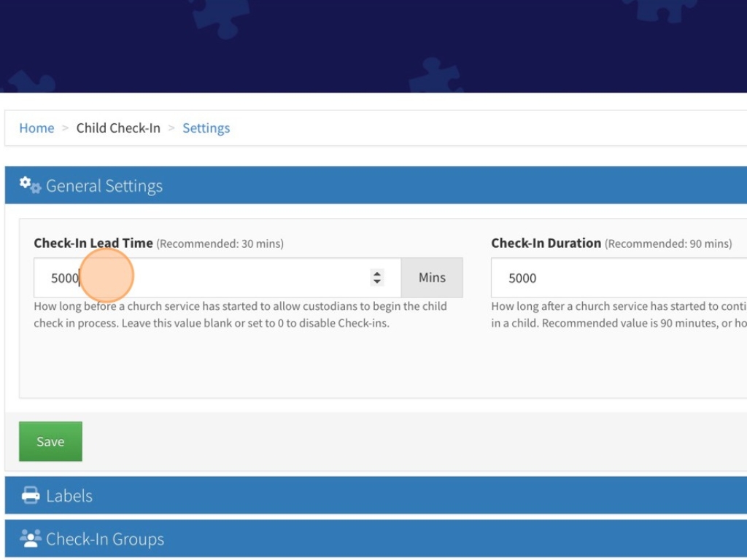Click the General Settings header title
Screen dimensions: 747x560
coord(104,185)
